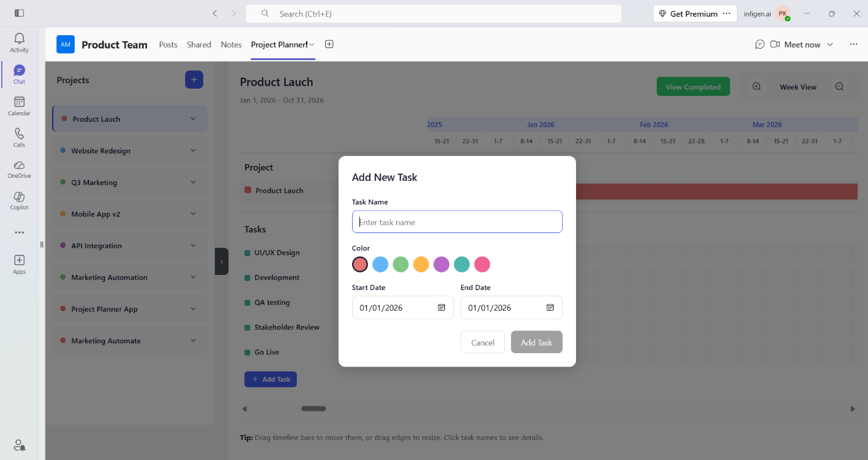Screen dimensions: 868x460
Task: Open Chat in the left rail
Action: (x=19, y=74)
